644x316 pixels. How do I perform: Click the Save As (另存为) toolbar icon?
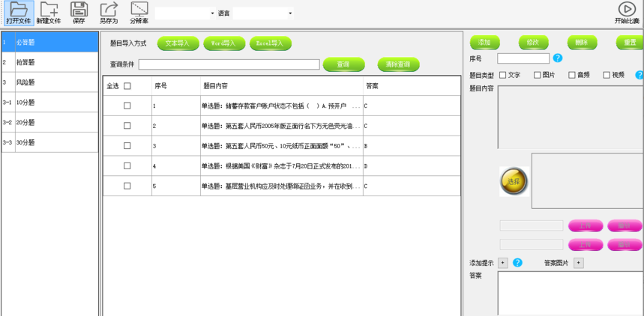coord(109,13)
